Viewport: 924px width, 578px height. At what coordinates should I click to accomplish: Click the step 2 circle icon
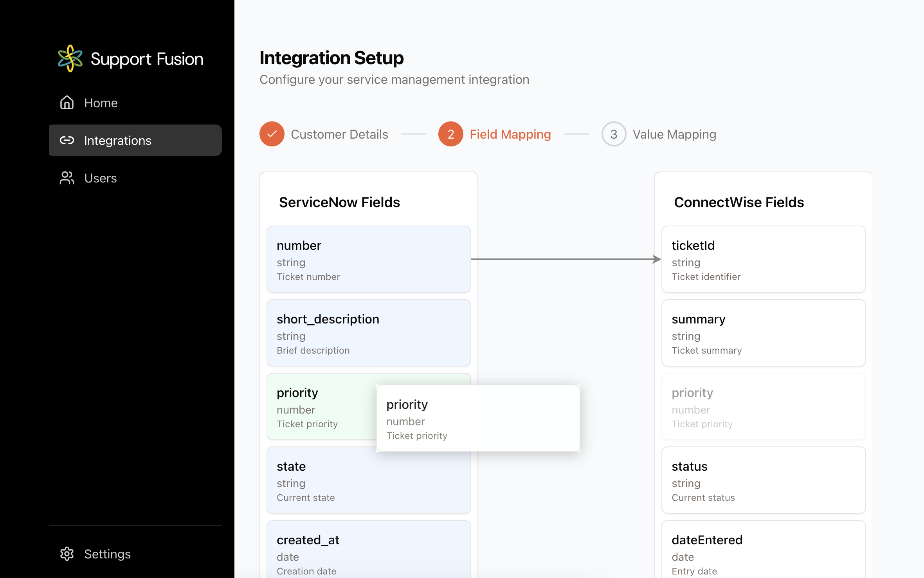pos(450,134)
